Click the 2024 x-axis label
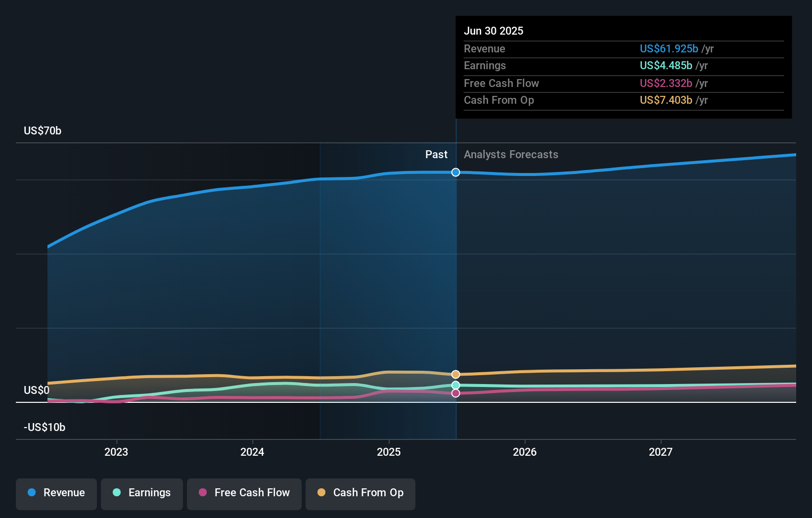This screenshot has width=812, height=518. [252, 452]
